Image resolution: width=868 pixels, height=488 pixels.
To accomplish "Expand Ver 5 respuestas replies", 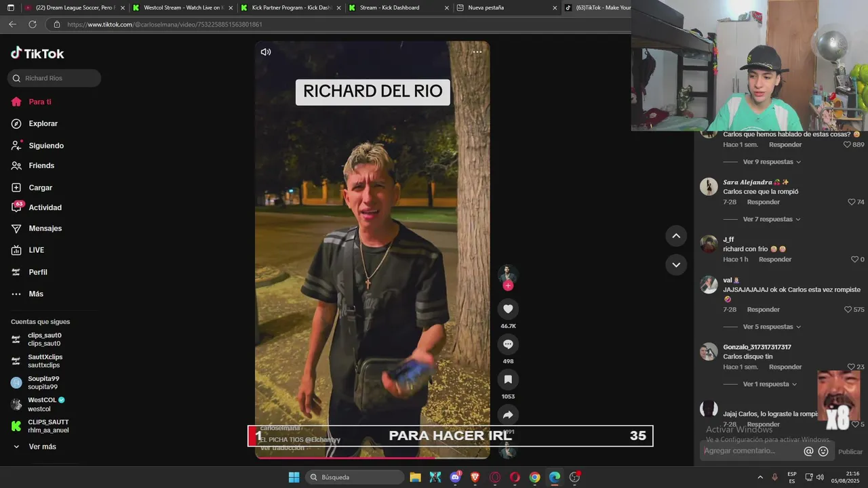I will click(x=772, y=327).
